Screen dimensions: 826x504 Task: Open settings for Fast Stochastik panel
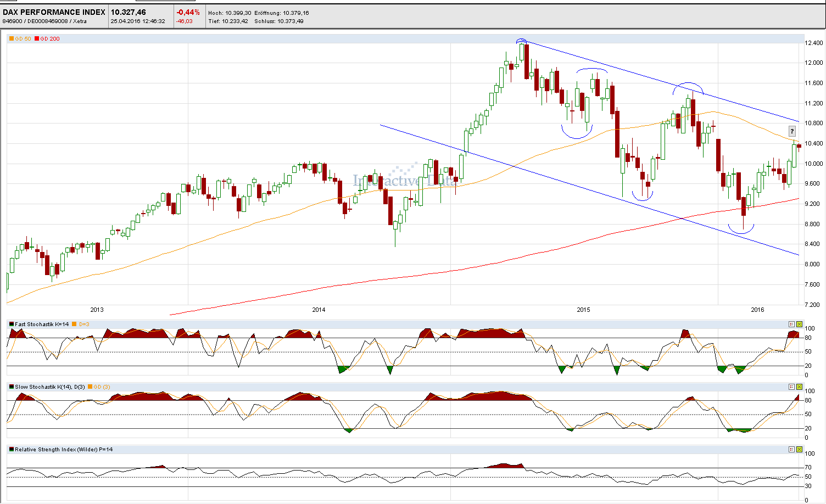coord(791,324)
